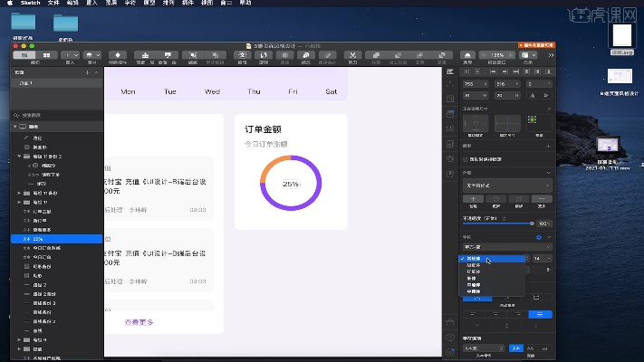Toggle the prototyping fix position checkbox
The width and height of the screenshot is (644, 362).
click(x=466, y=158)
